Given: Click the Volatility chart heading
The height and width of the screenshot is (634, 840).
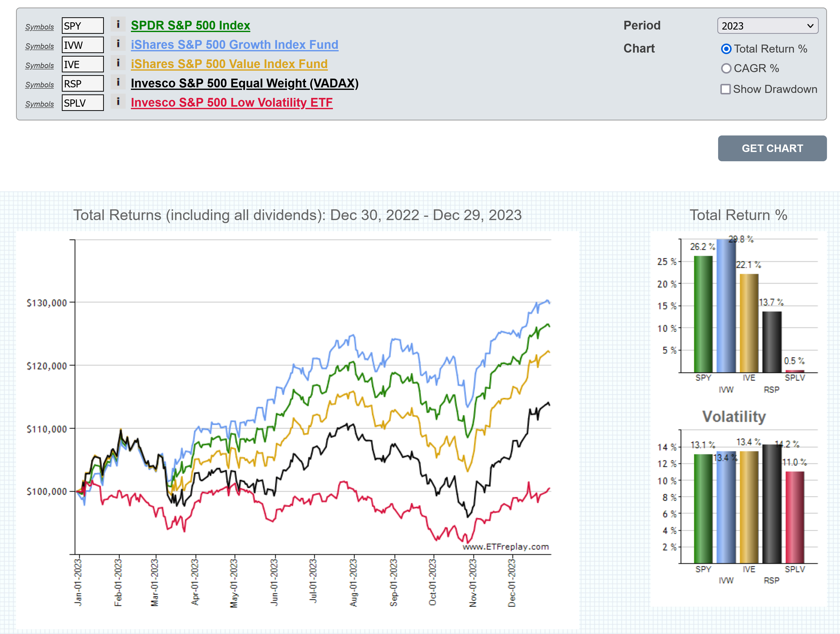Looking at the screenshot, I should (734, 416).
